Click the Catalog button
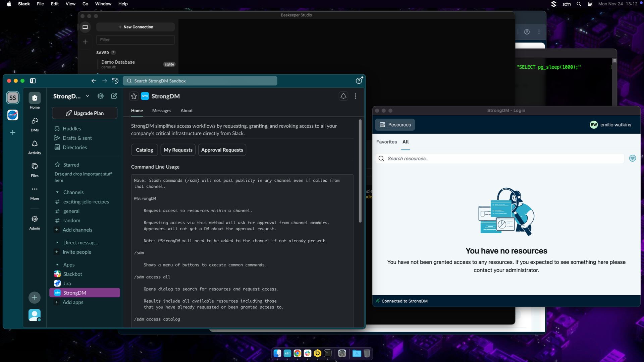 click(144, 150)
